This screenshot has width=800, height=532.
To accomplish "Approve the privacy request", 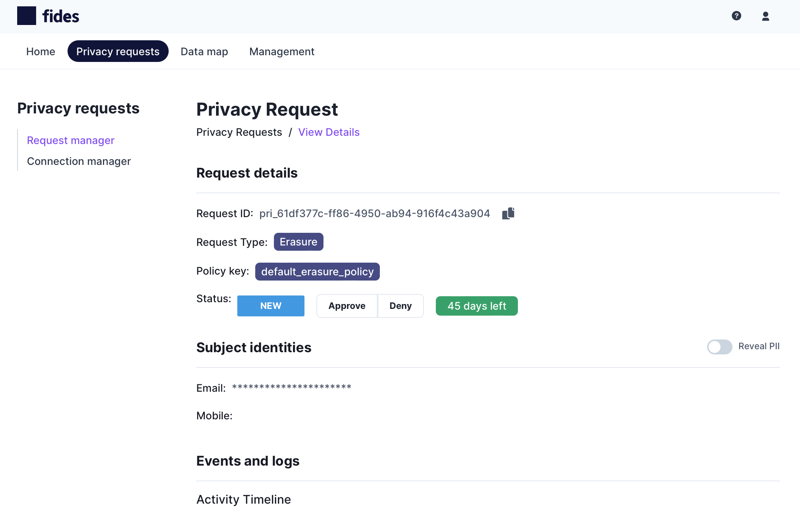I will [x=347, y=306].
